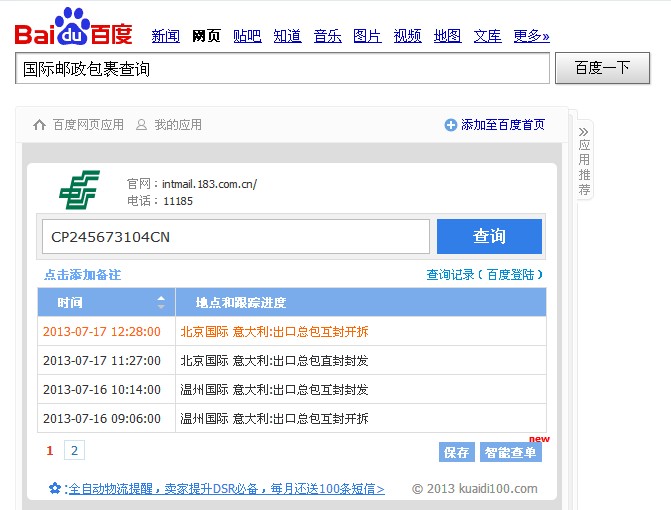The height and width of the screenshot is (510, 671).
Task: Click the blue 查询 button
Action: coord(489,237)
